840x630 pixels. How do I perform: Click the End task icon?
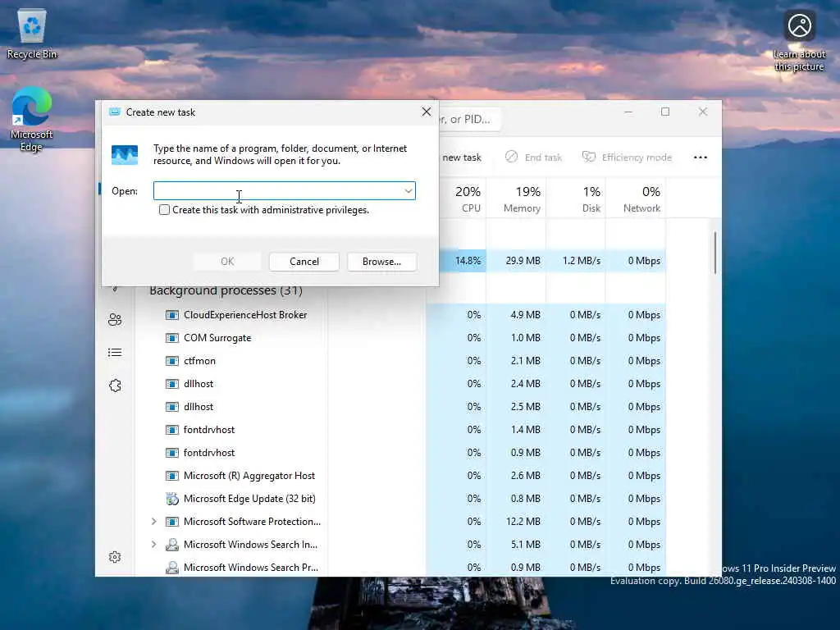point(512,157)
